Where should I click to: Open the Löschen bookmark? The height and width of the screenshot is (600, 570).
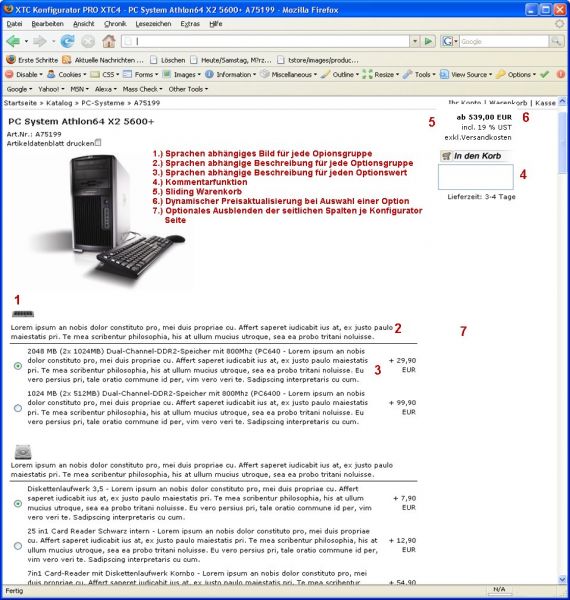coord(168,60)
